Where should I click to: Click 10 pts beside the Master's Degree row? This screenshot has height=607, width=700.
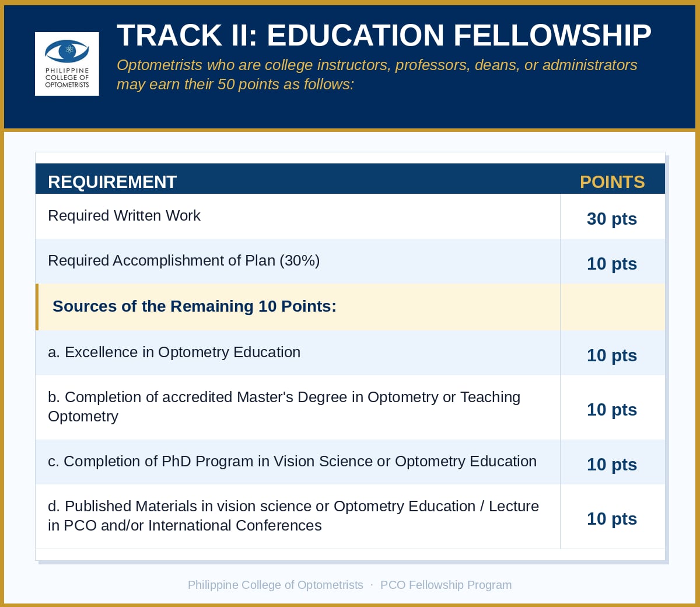[x=612, y=410]
